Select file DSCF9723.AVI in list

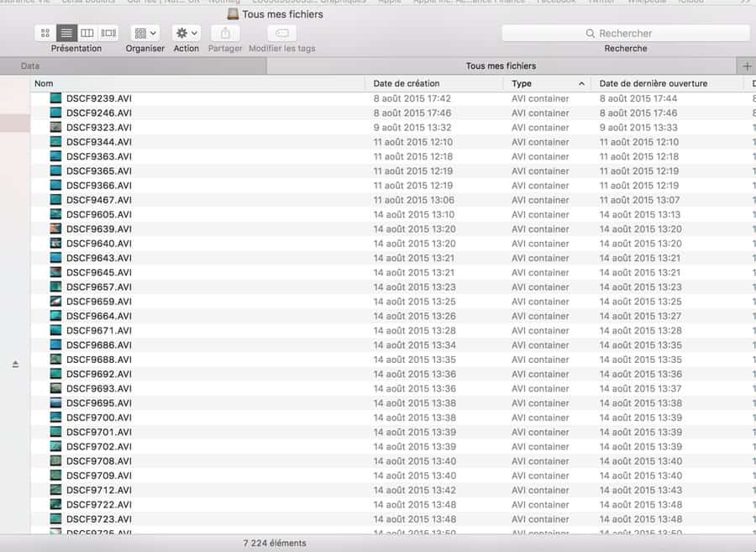pyautogui.click(x=98, y=519)
